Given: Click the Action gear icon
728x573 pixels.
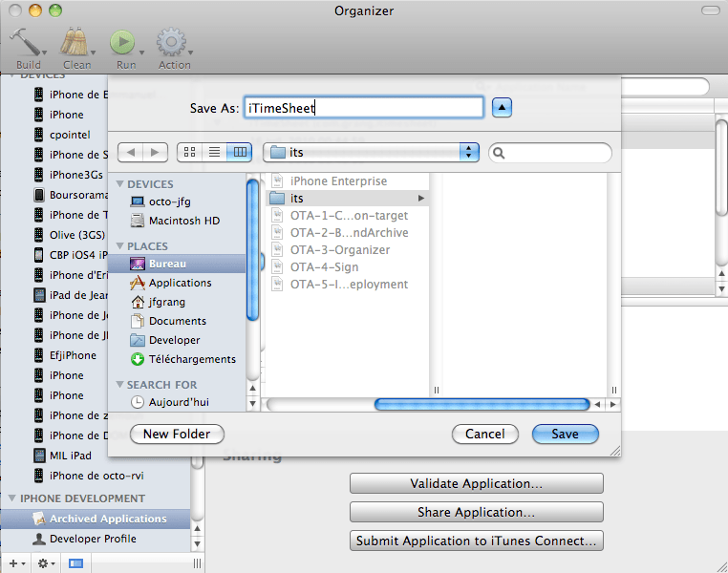Looking at the screenshot, I should point(171,42).
